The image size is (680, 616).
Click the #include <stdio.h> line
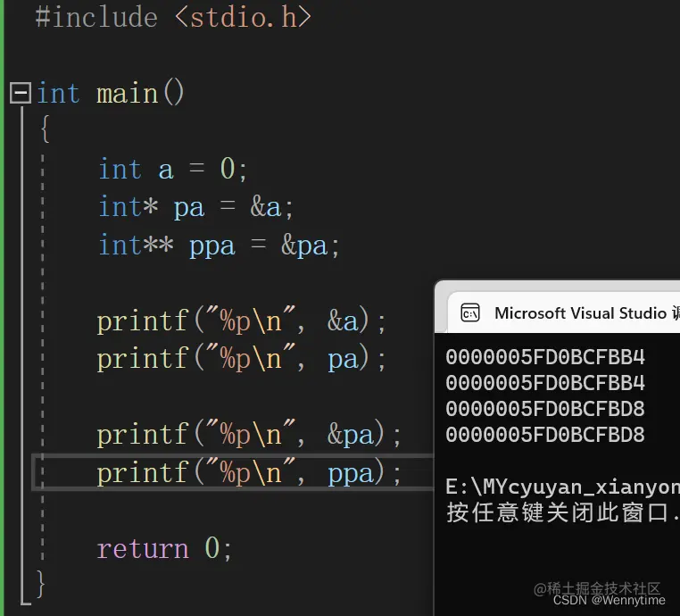(x=173, y=17)
